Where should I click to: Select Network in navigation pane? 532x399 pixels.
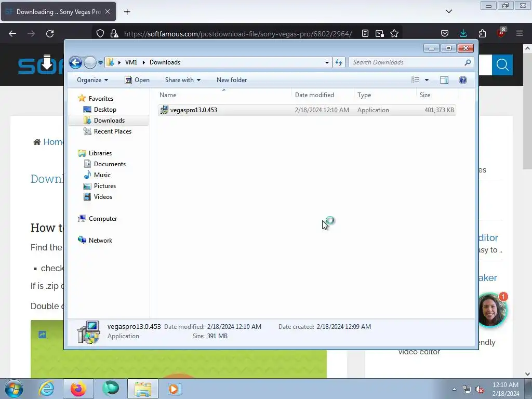point(100,240)
